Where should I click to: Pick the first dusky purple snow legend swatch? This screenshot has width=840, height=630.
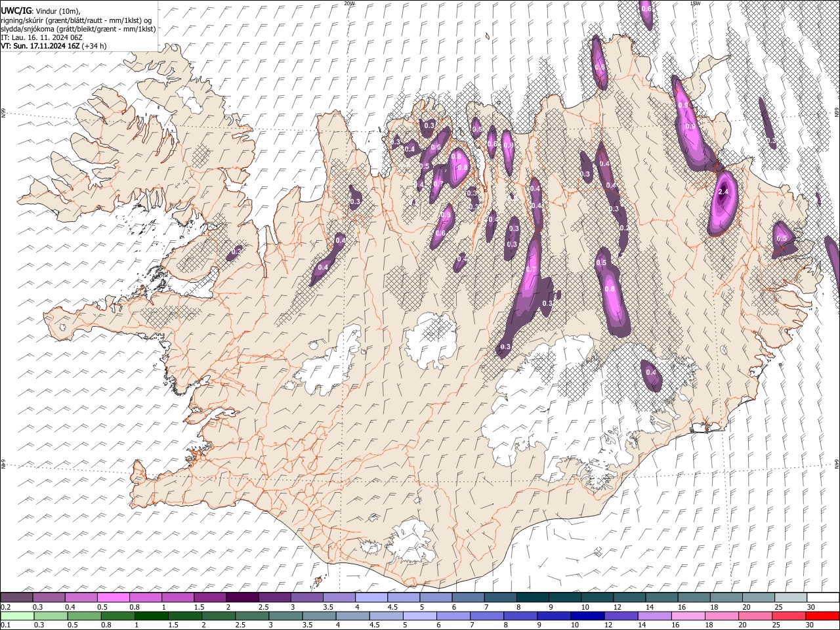(x=16, y=598)
